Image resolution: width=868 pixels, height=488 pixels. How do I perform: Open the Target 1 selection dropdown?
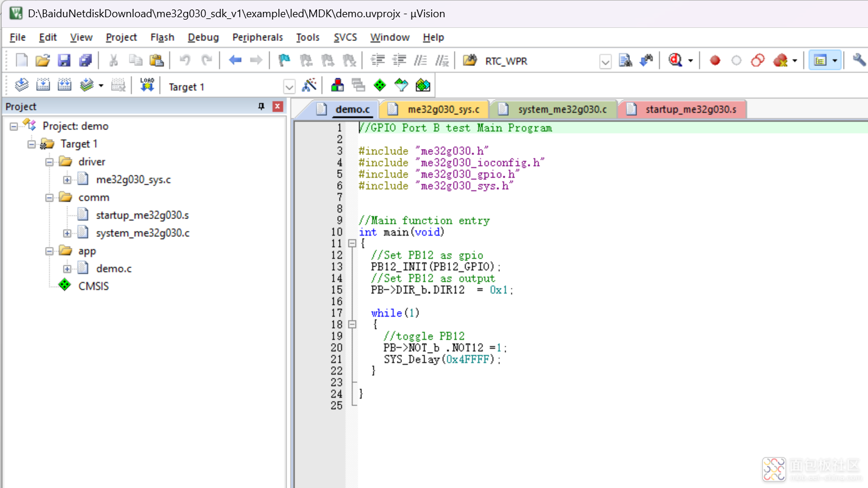pos(289,87)
